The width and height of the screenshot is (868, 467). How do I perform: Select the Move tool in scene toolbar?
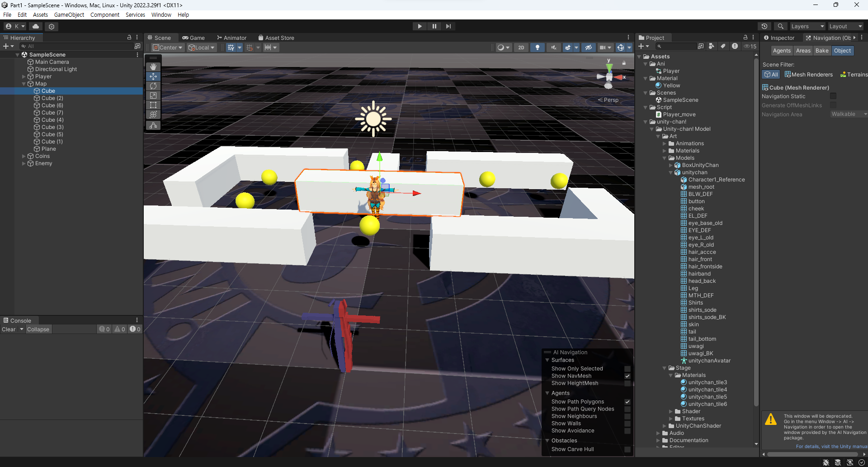click(153, 76)
